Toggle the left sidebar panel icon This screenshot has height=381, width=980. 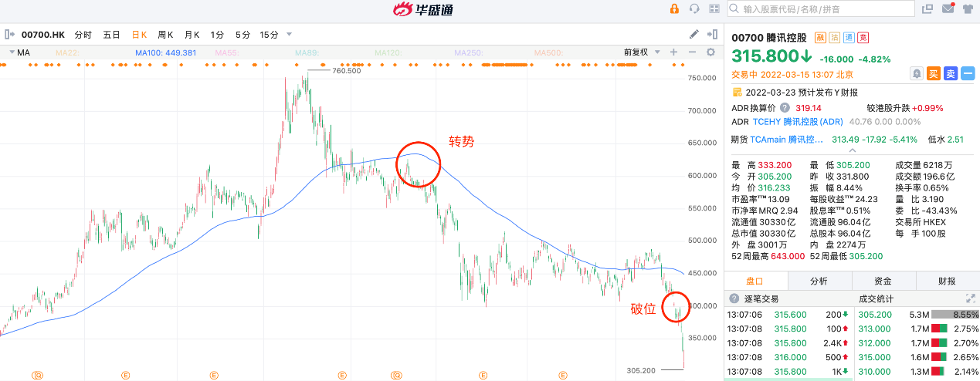click(9, 34)
